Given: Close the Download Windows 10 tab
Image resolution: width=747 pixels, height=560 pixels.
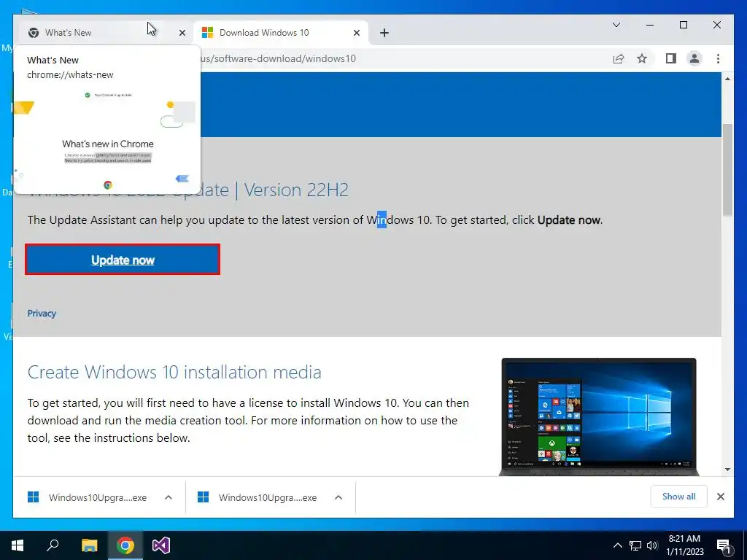Looking at the screenshot, I should pyautogui.click(x=356, y=33).
